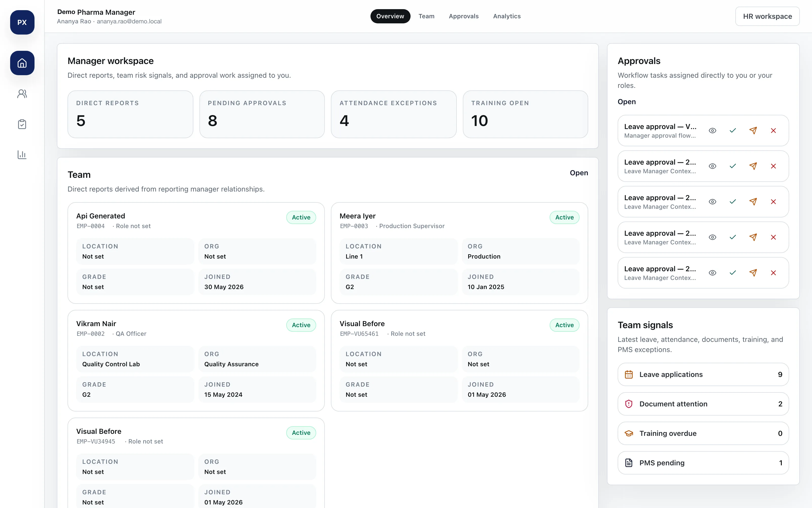Click Line 1 location value
This screenshot has height=508, width=812.
pos(354,256)
